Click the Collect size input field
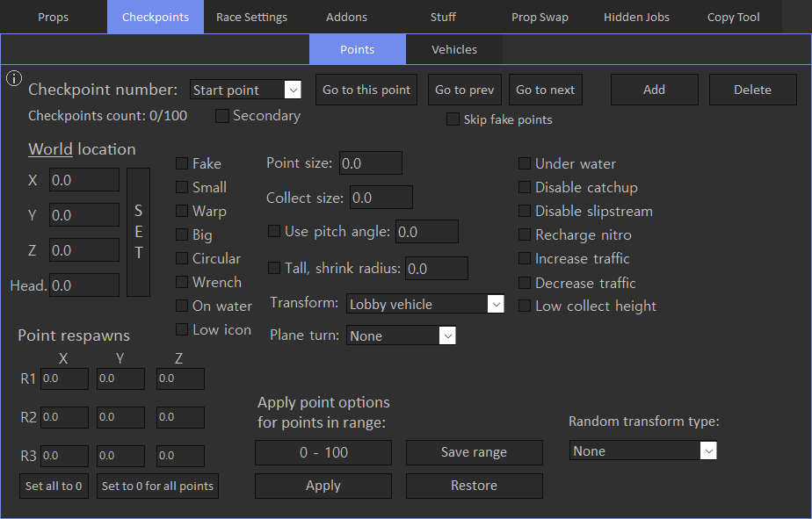This screenshot has width=812, height=519. click(381, 197)
